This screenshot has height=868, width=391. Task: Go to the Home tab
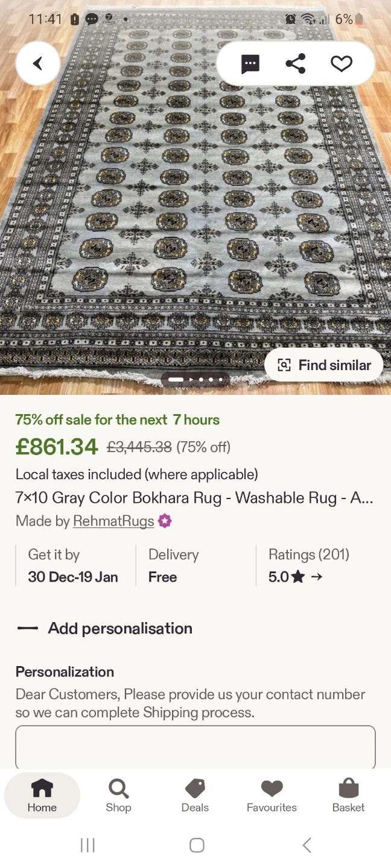tap(42, 795)
